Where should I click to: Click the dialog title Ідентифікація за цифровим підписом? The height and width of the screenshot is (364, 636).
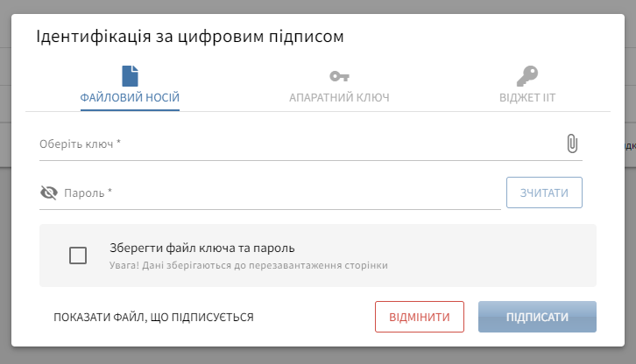click(189, 37)
